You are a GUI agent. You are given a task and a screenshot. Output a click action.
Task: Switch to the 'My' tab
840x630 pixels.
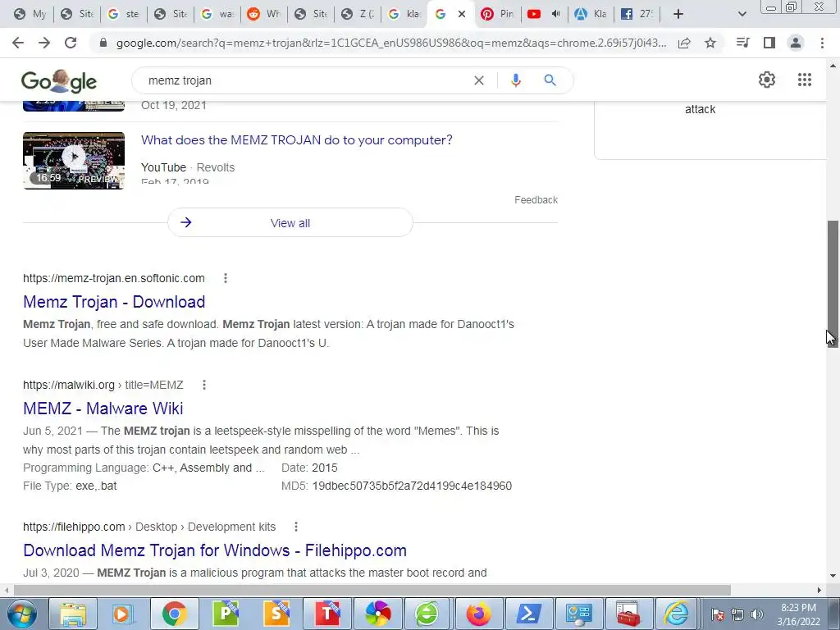(30, 14)
